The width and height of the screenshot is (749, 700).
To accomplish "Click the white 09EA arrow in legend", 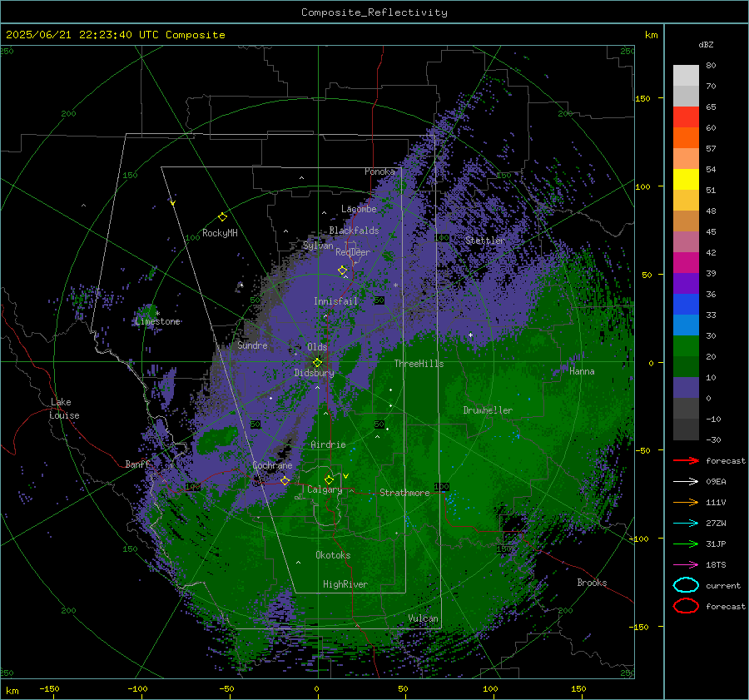I will click(x=686, y=481).
